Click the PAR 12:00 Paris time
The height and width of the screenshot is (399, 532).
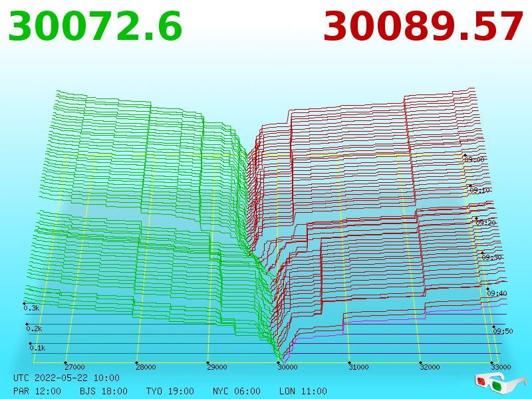click(37, 391)
